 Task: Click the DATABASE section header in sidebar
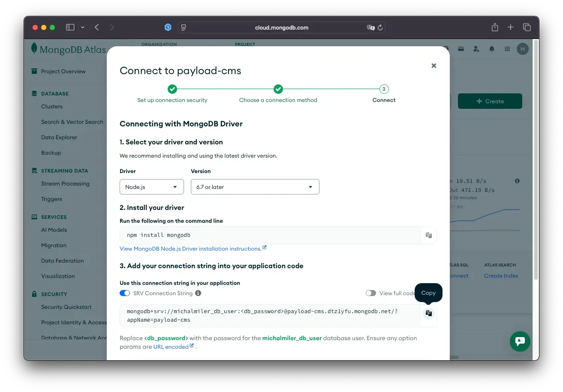click(54, 93)
